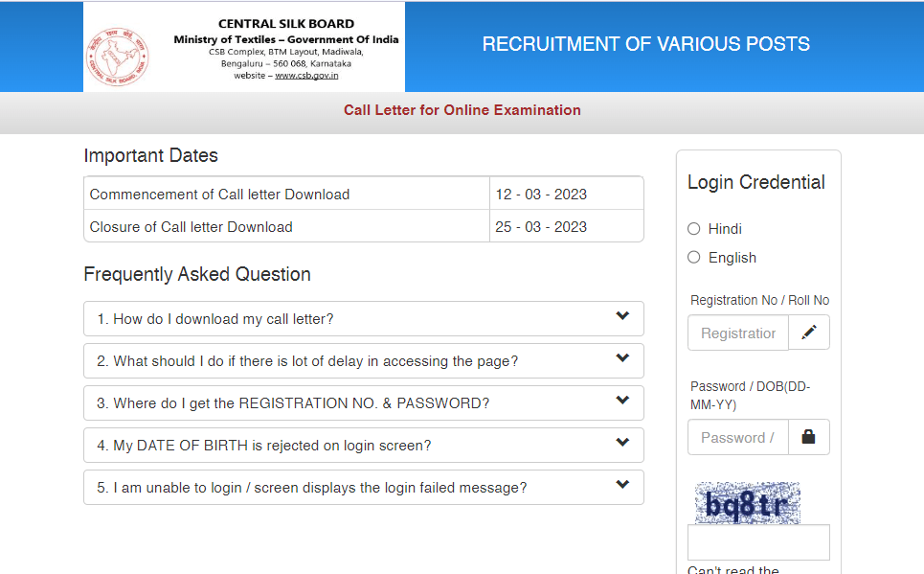Click the Recruitment of Various Posts banner title
The width and height of the screenshot is (924, 574).
[x=645, y=44]
